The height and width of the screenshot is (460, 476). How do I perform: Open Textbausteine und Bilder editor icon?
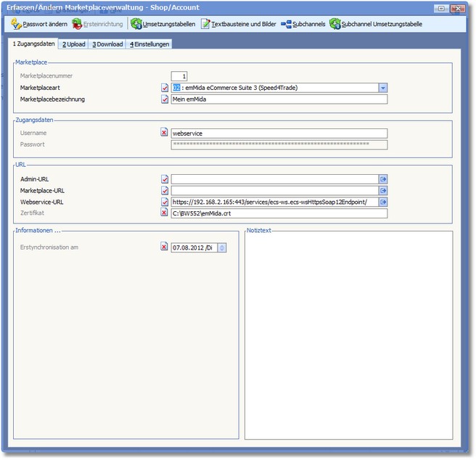click(x=206, y=24)
